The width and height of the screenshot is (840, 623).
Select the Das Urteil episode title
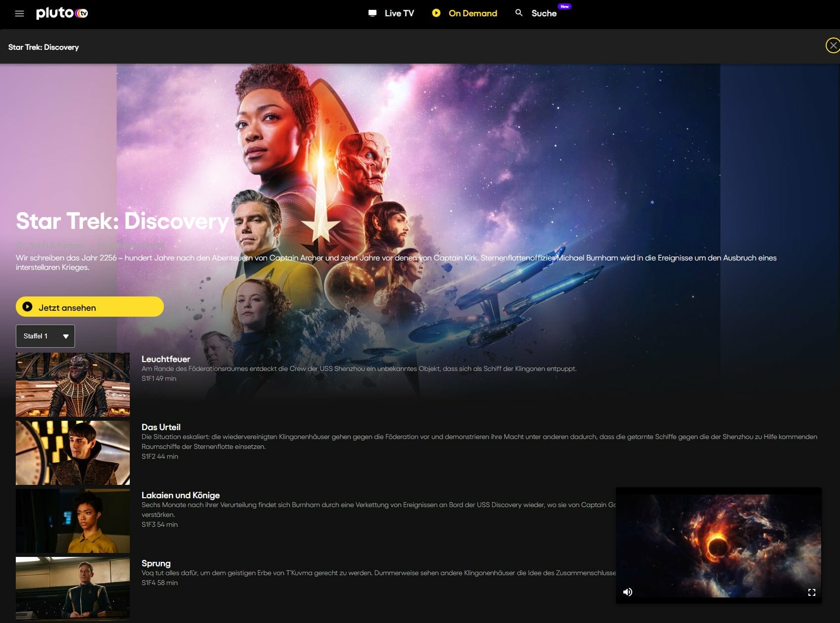tap(161, 427)
